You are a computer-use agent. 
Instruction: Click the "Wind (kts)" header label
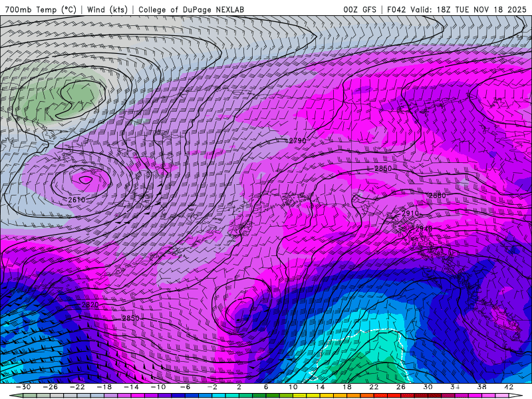pyautogui.click(x=108, y=9)
